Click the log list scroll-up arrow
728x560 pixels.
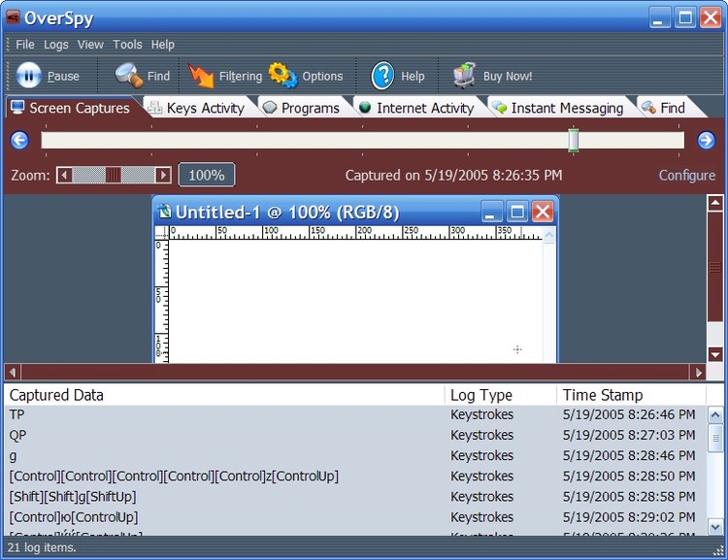tap(715, 414)
